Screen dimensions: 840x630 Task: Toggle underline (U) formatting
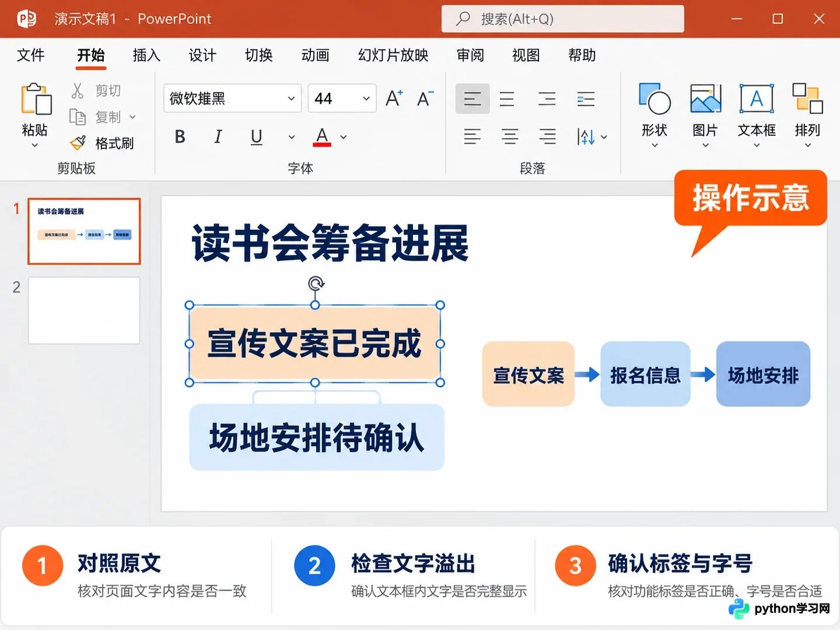(x=256, y=137)
